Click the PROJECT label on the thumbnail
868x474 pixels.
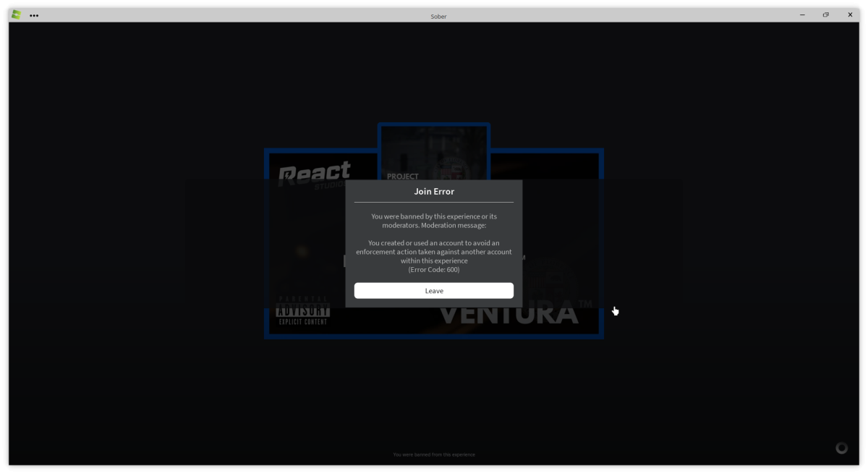pyautogui.click(x=402, y=176)
